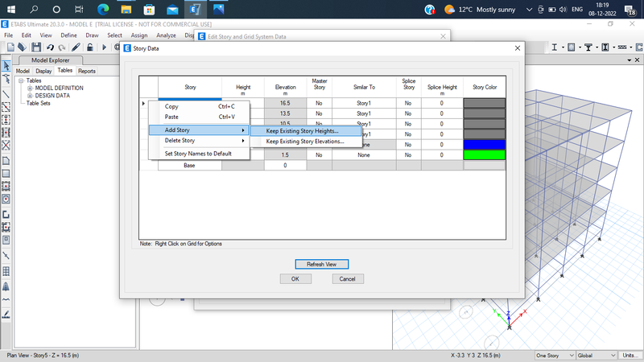This screenshot has height=362, width=644.
Task: Select the Table Sets tree item
Action: [x=38, y=104]
